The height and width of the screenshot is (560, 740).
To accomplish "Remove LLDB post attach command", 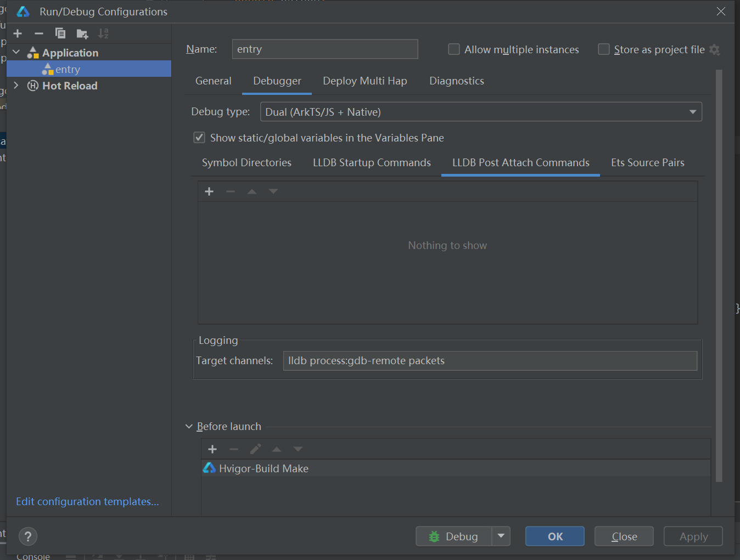I will click(231, 191).
